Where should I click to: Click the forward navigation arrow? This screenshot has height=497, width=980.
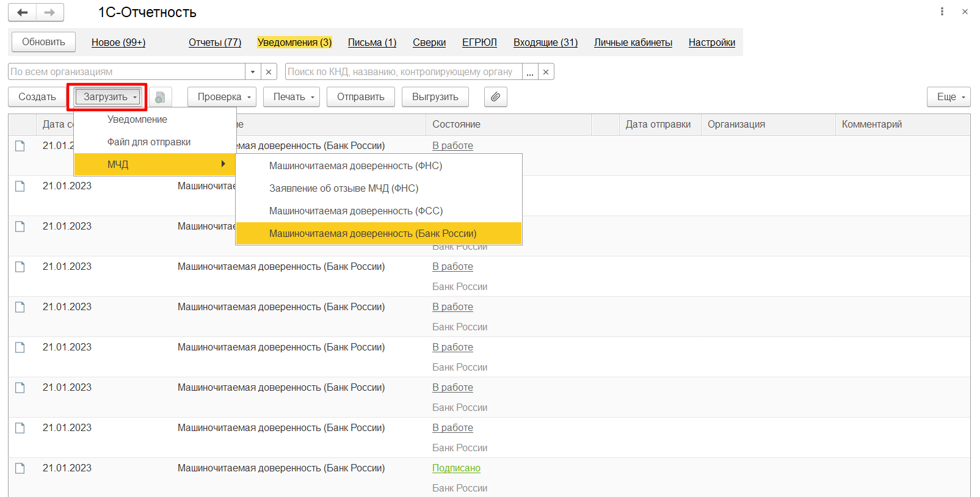point(50,12)
